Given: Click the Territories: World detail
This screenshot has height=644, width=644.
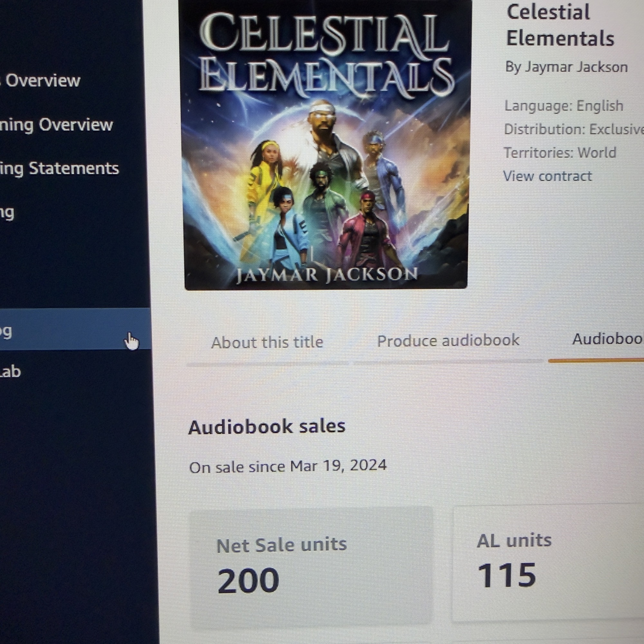Looking at the screenshot, I should [560, 153].
